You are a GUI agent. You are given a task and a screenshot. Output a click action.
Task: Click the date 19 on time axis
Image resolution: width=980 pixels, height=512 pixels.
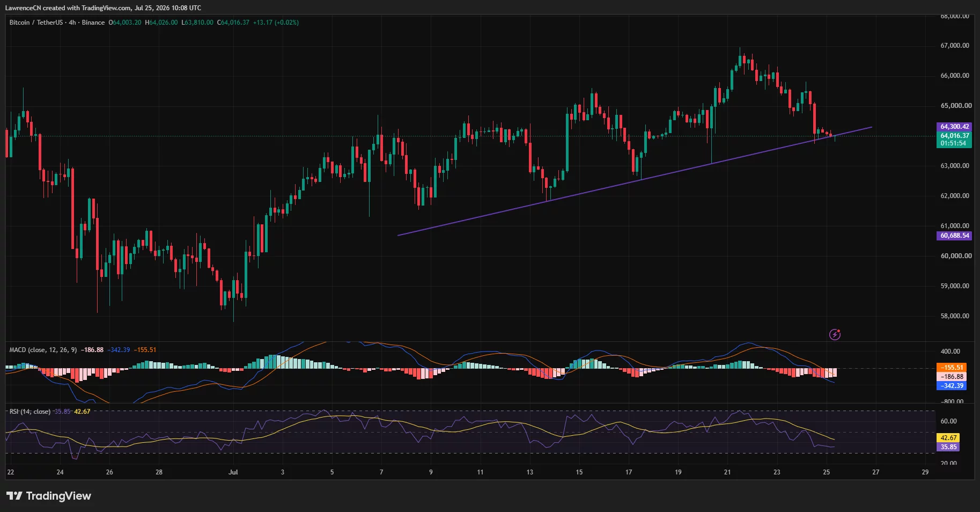click(x=678, y=472)
